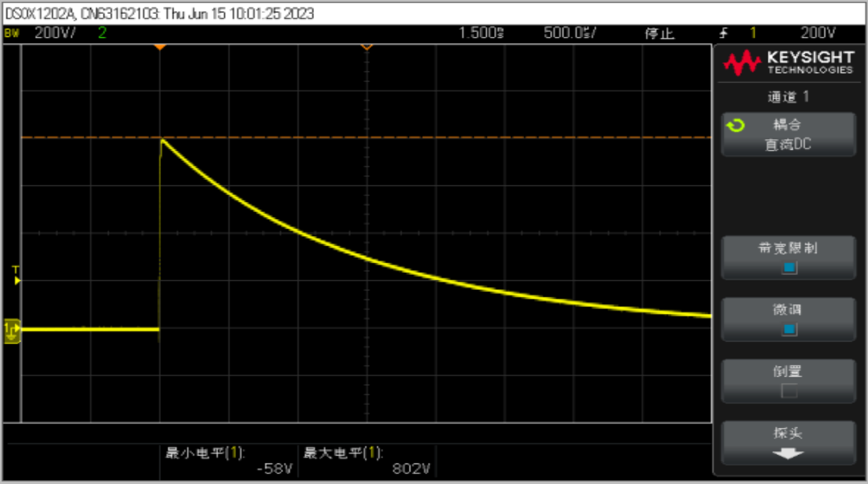This screenshot has width=868, height=484.
Task: Click the trigger source 1 readout
Action: click(x=753, y=33)
